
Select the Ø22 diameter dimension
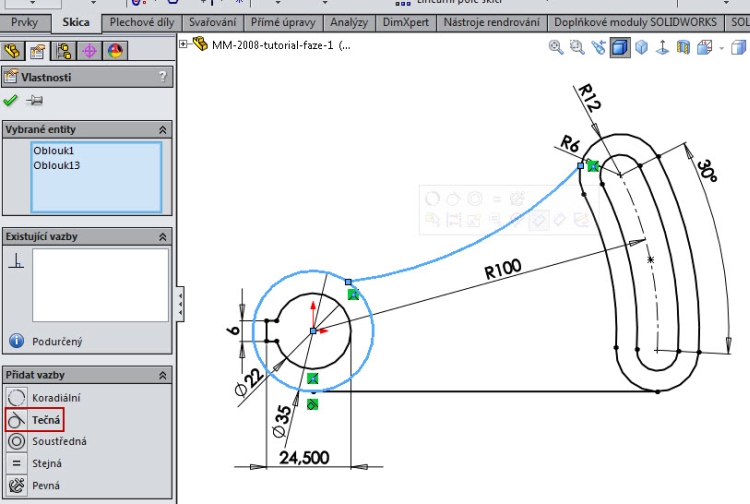[249, 383]
